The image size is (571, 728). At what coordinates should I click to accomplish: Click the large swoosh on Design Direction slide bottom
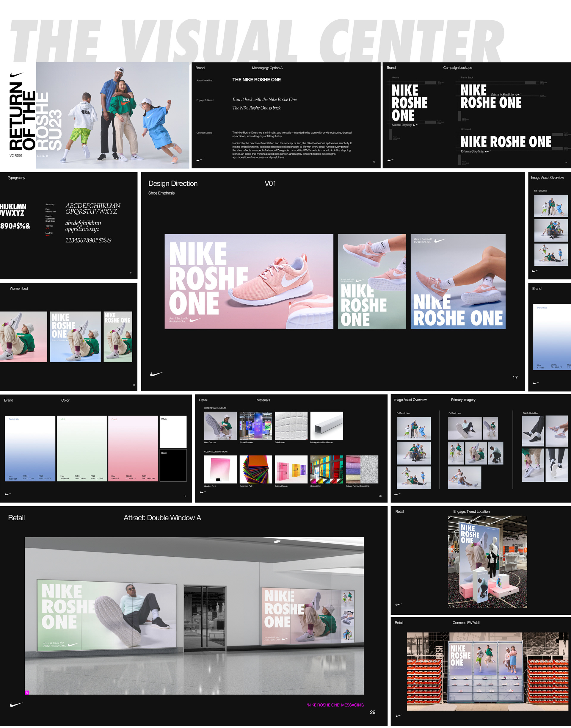click(156, 374)
